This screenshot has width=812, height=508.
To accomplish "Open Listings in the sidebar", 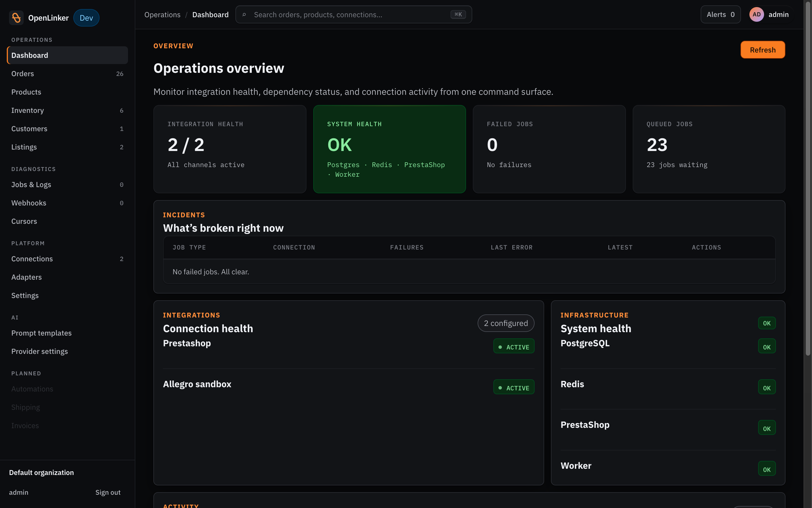I will pos(67,147).
